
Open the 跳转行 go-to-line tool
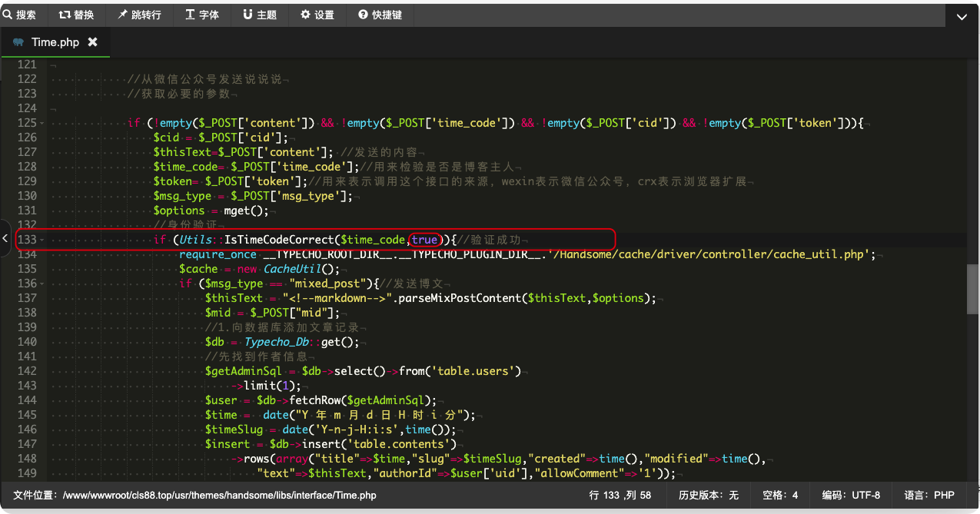click(139, 15)
